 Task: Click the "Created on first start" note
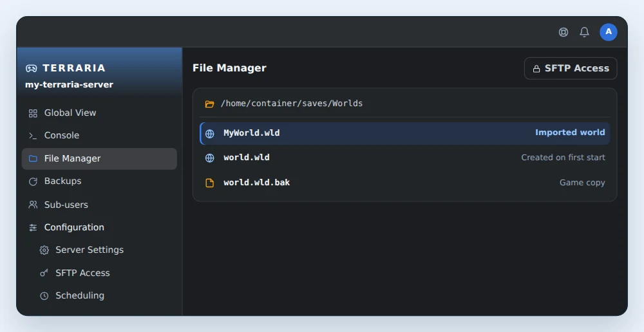coord(563,158)
